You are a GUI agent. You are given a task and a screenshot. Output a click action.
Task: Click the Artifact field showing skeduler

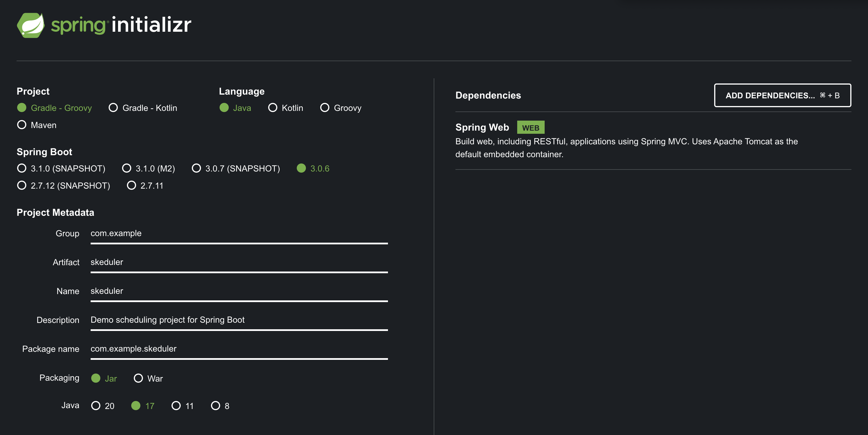coord(236,262)
